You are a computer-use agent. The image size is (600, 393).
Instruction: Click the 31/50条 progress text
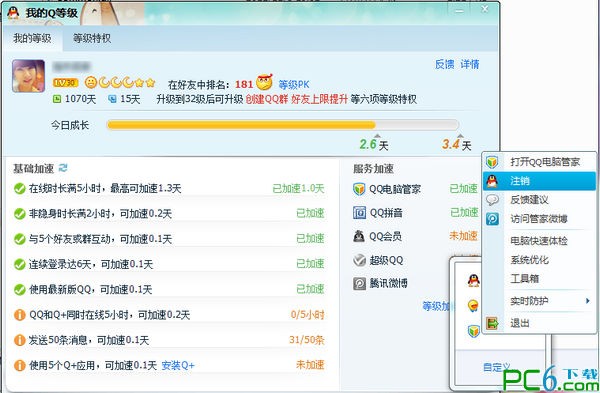tap(307, 340)
